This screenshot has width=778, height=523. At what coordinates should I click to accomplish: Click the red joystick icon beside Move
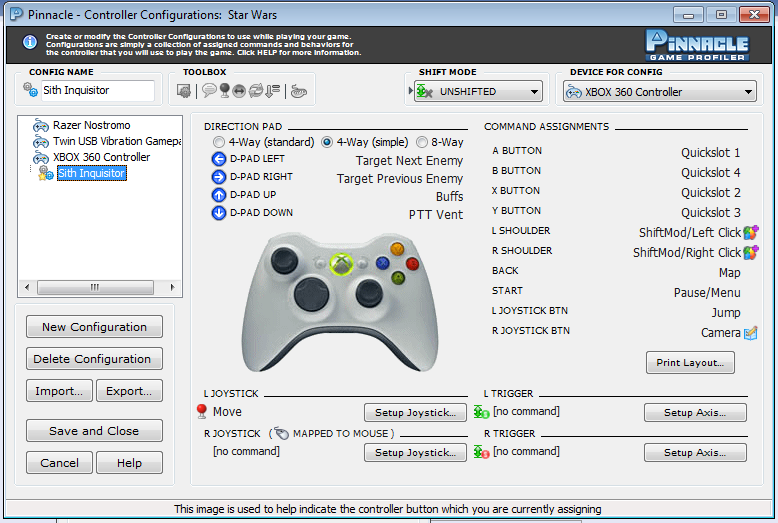click(x=201, y=411)
